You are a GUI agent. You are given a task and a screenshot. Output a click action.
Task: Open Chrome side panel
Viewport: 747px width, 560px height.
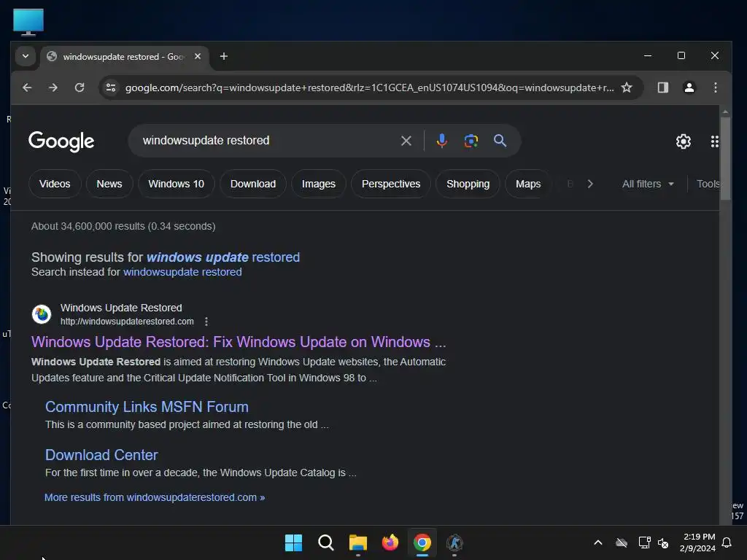point(662,87)
